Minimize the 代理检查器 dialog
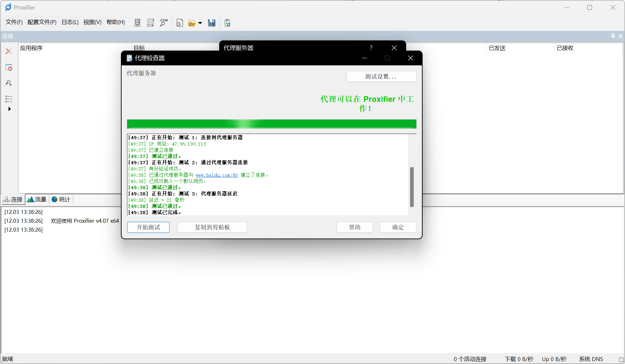Screen dimensions: 625x364 364,58
